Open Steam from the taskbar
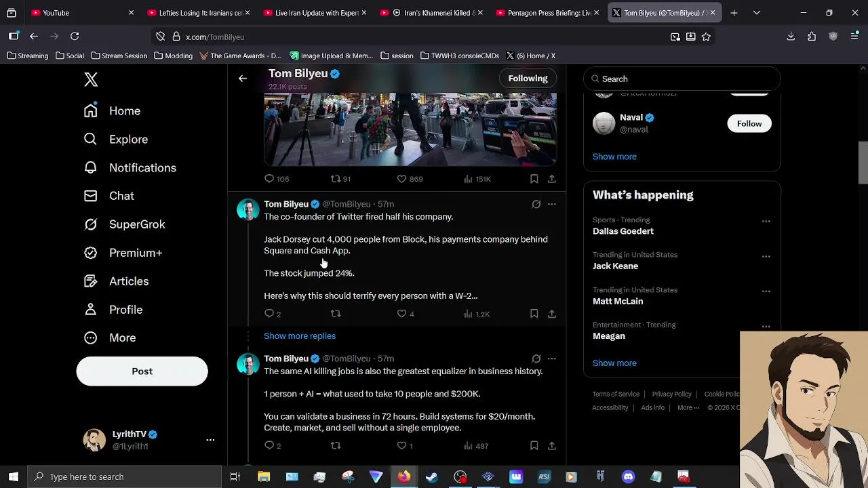The image size is (868, 488). point(431,476)
